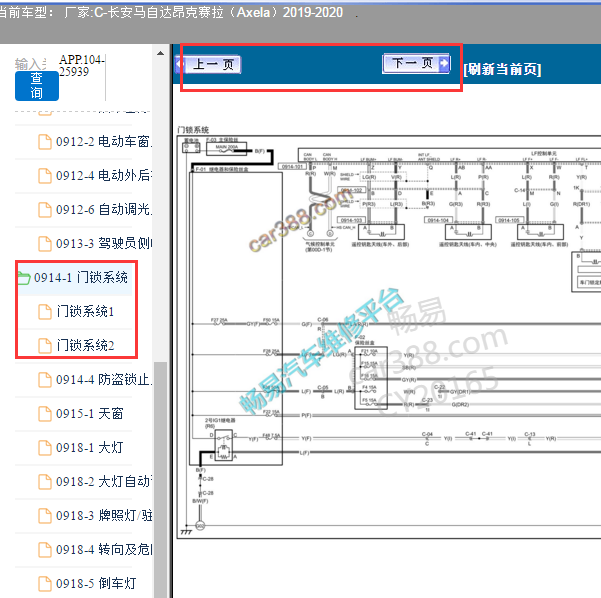Click the document icon beside 0918-3
This screenshot has height=598, width=601.
point(45,516)
